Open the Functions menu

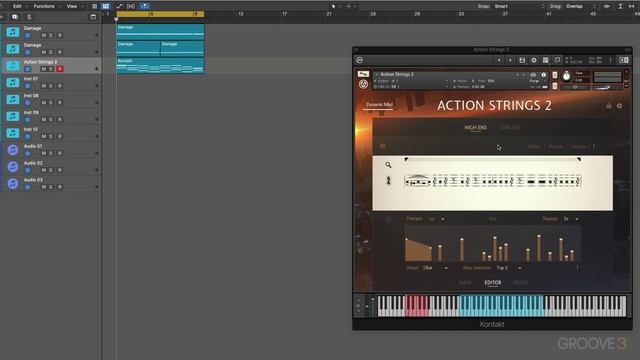tap(44, 6)
